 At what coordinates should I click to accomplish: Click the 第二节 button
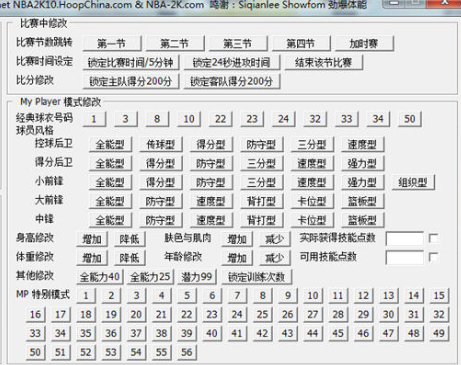pos(175,43)
